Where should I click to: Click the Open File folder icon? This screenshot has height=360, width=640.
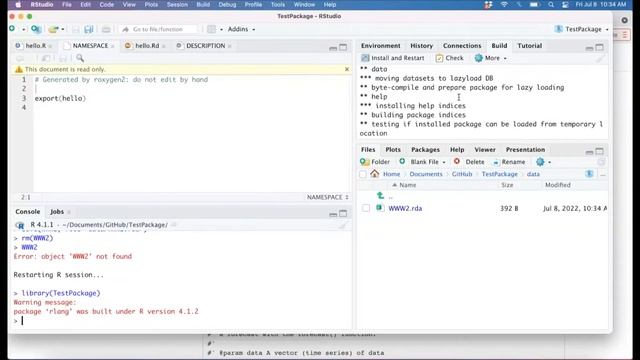coord(53,29)
